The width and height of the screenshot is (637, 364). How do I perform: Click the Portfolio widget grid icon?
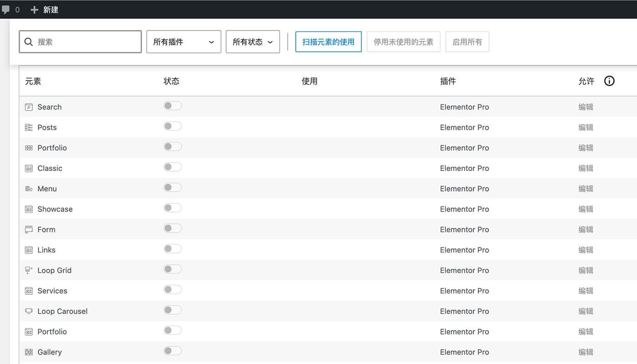[x=28, y=147]
